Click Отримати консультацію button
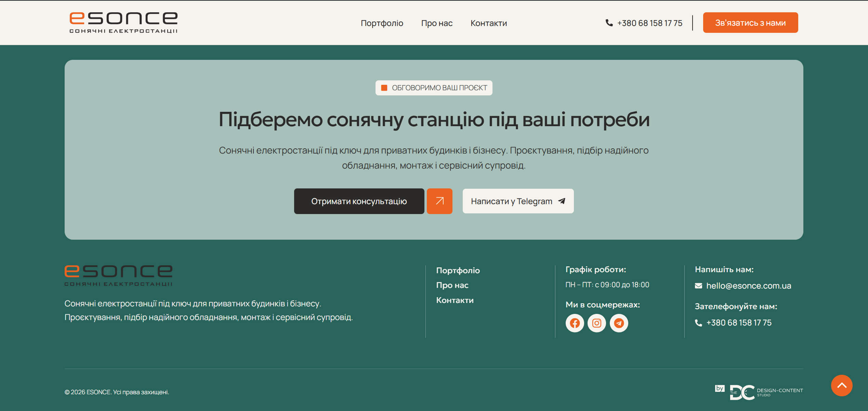Viewport: 868px width, 411px height. click(x=359, y=201)
